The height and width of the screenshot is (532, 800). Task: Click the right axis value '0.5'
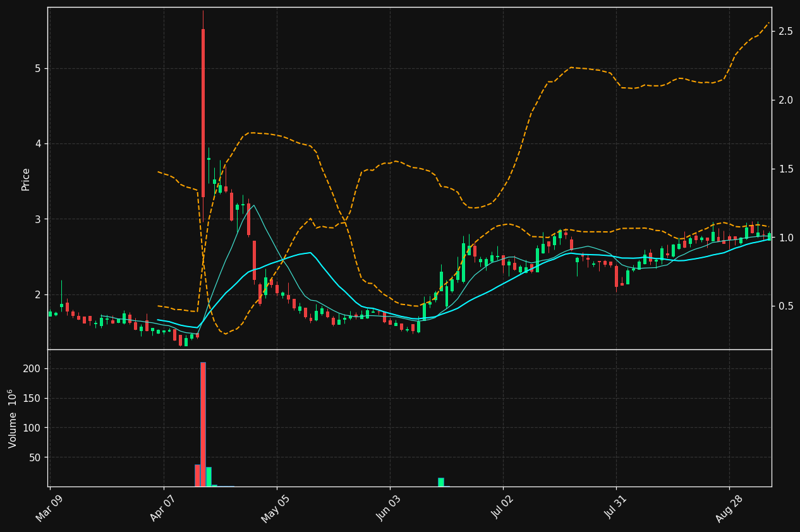coord(786,306)
